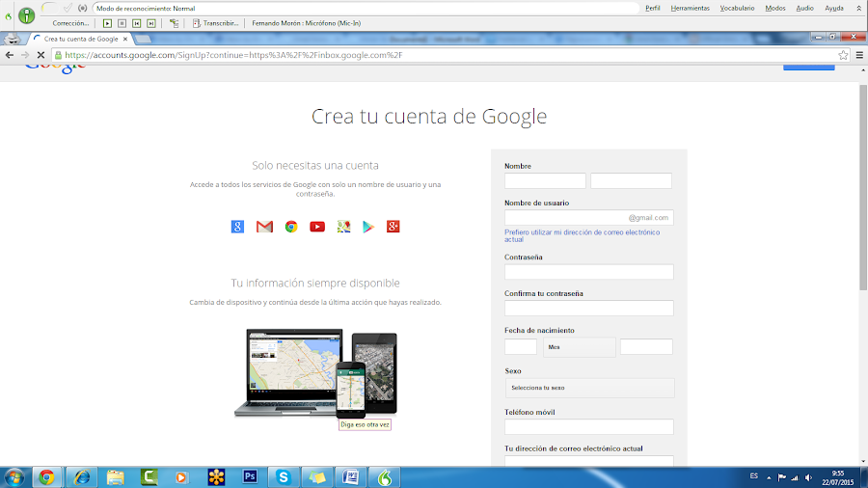The height and width of the screenshot is (488, 868).
Task: Select the 'Crea tu cuenta de Google' tab
Action: pos(81,40)
